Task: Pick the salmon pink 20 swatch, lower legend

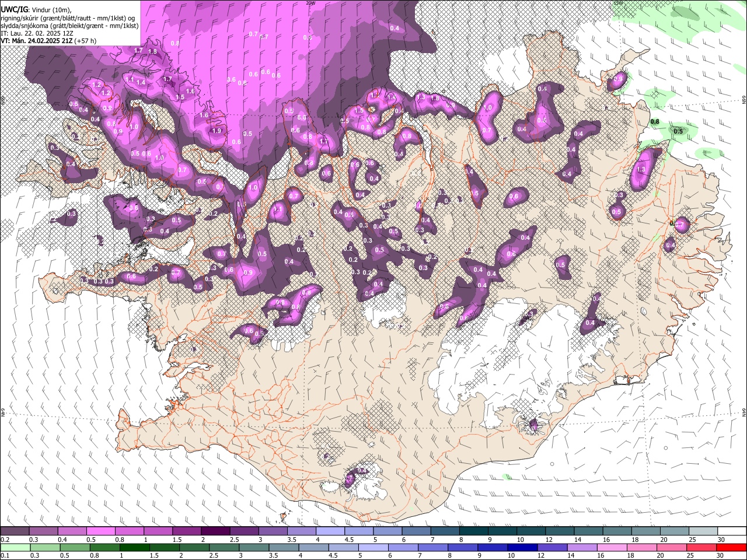Action: point(672,548)
